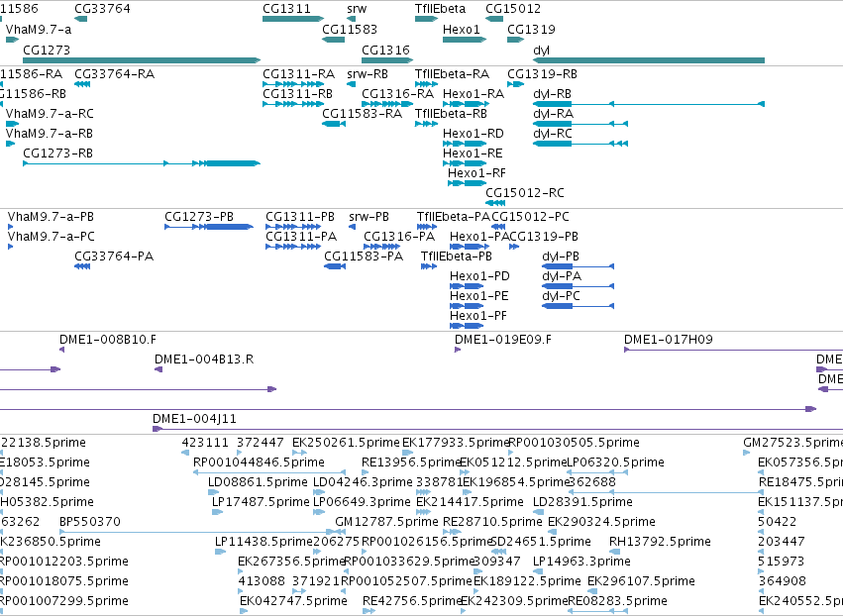Viewport: 843px width, 616px height.
Task: Select the CG1311-RA transcript label
Action: click(299, 73)
